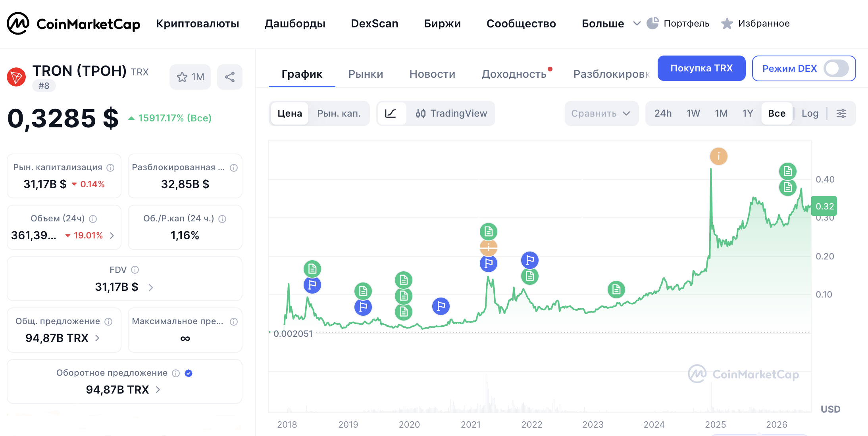Open Избранное star icon

coord(727,23)
